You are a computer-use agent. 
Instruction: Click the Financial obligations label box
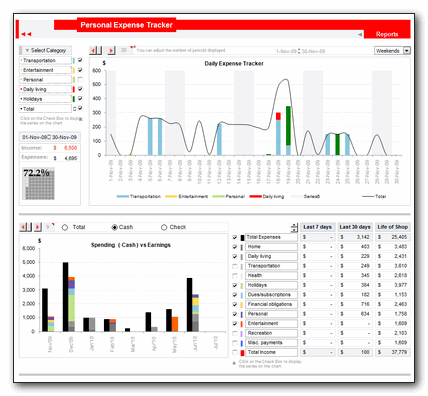coord(271,304)
